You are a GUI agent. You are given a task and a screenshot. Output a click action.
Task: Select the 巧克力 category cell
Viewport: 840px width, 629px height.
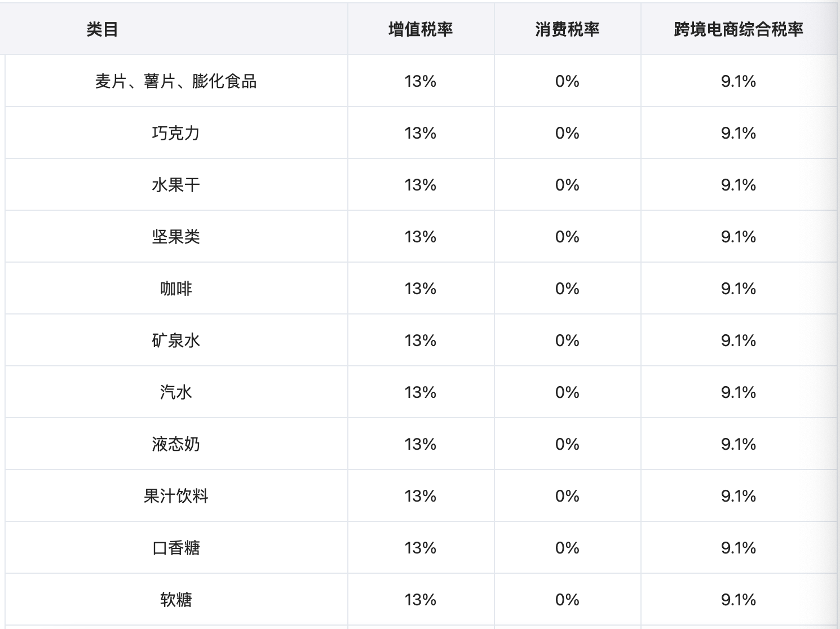176,133
